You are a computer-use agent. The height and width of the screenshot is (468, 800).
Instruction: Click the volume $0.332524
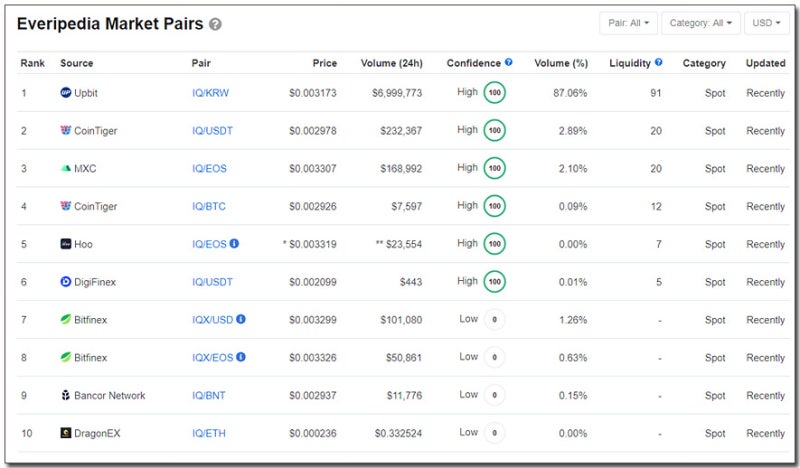(x=398, y=433)
